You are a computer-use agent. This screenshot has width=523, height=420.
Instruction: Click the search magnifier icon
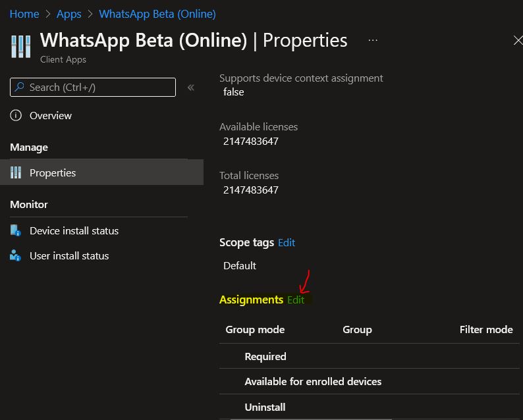[20, 87]
